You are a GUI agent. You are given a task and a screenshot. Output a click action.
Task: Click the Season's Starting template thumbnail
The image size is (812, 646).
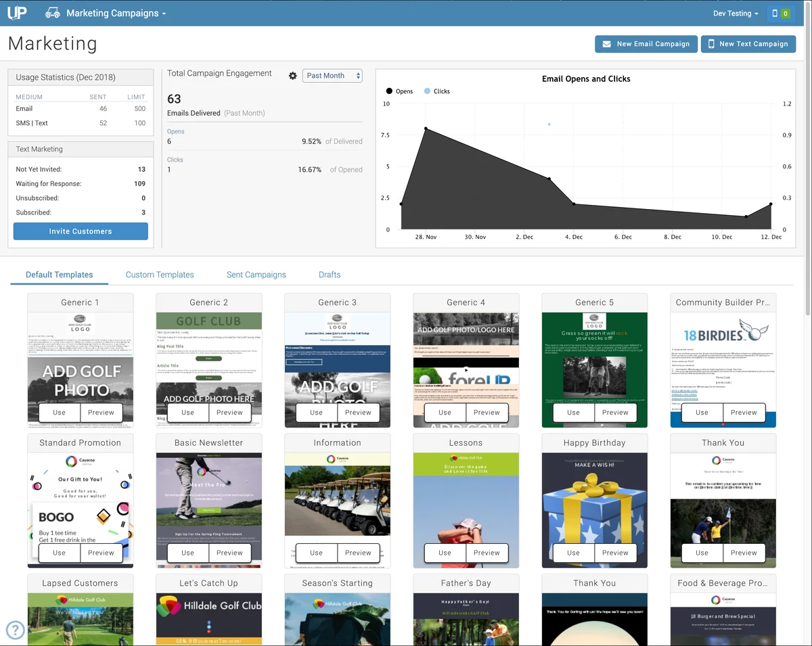tap(338, 619)
